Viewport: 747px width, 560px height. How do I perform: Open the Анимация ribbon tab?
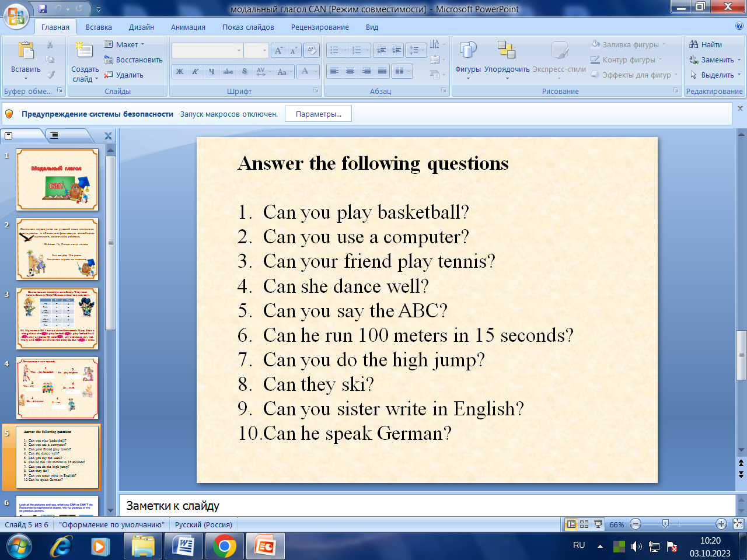click(188, 27)
